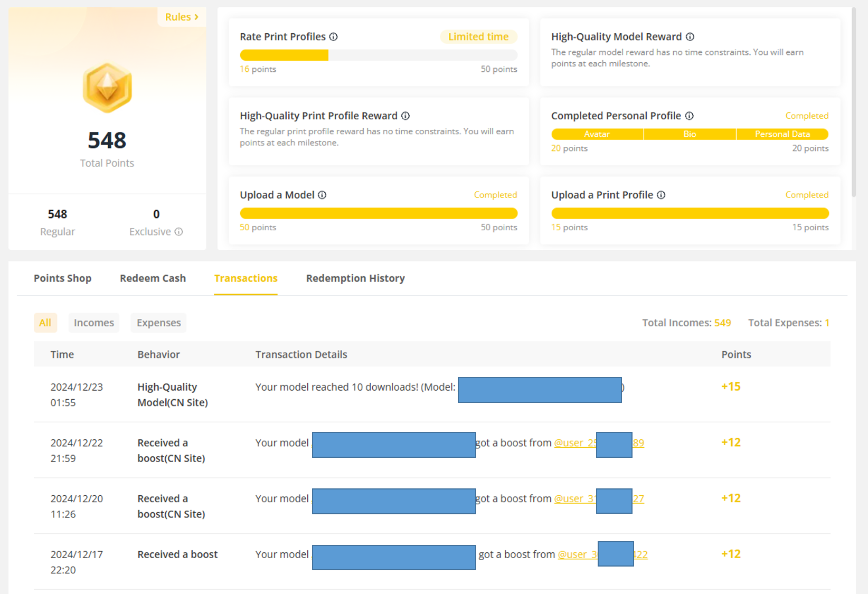Click the 2024/12/23 01:55 timestamp

[x=77, y=395]
